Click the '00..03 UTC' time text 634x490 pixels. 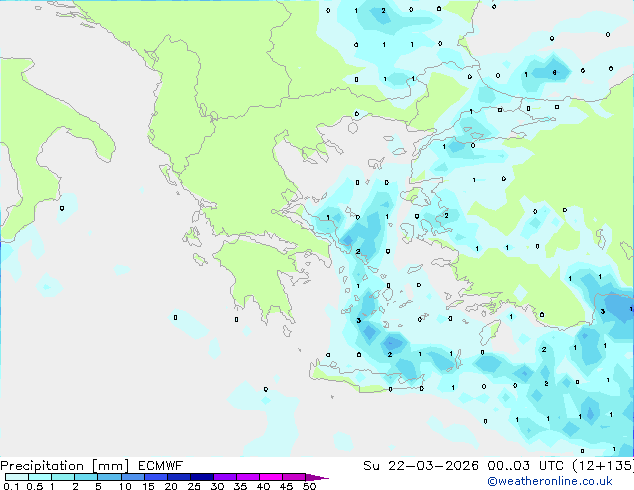[525, 466]
